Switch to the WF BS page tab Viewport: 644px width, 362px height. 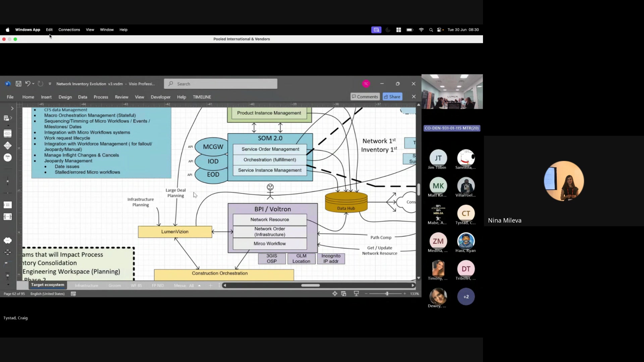coord(136,286)
